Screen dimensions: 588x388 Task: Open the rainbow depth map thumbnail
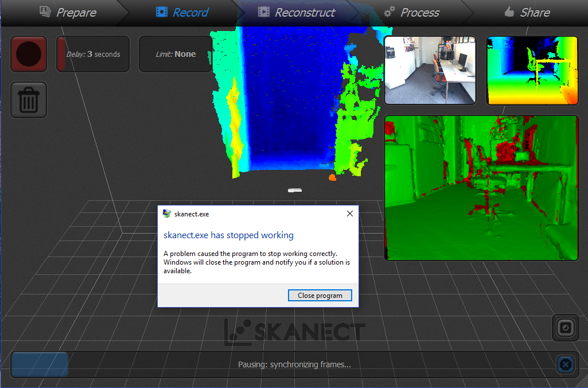point(532,70)
